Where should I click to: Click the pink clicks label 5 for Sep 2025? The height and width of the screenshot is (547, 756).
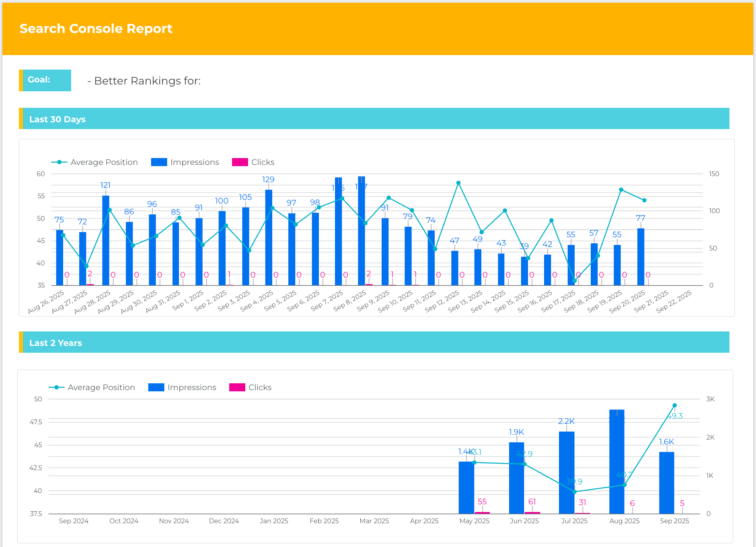[682, 503]
